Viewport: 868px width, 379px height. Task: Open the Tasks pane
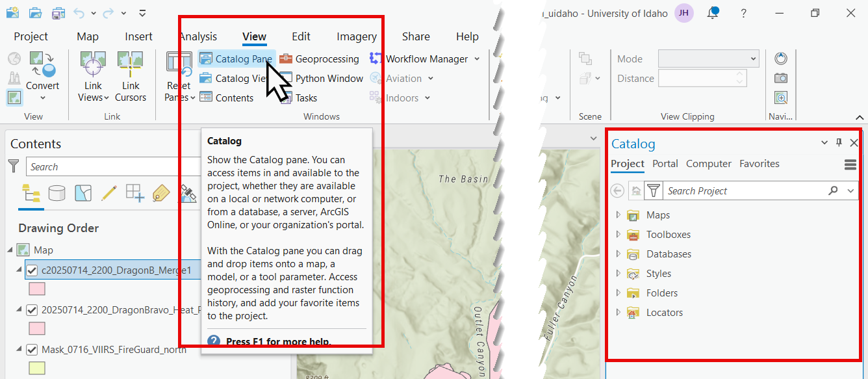click(298, 98)
